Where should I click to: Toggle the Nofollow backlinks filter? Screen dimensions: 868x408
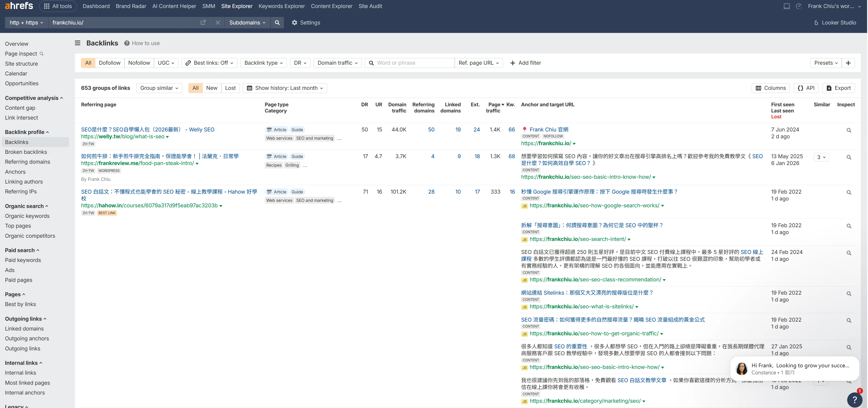point(139,63)
